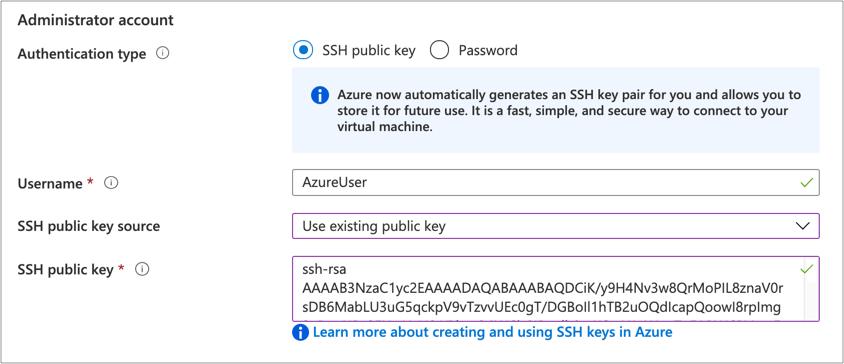
Task: Click inside the AzureUser username field
Action: 555,183
